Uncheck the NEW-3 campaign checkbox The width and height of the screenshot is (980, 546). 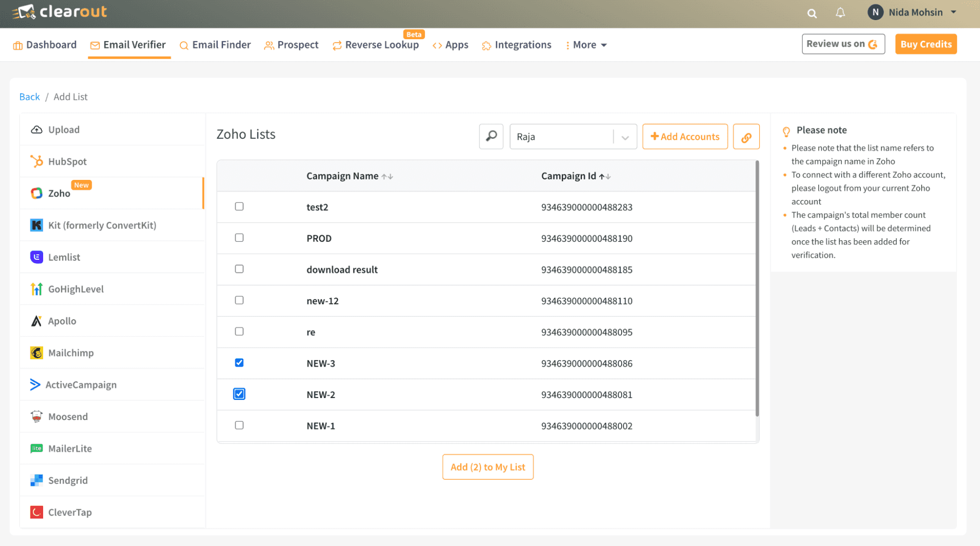point(239,363)
